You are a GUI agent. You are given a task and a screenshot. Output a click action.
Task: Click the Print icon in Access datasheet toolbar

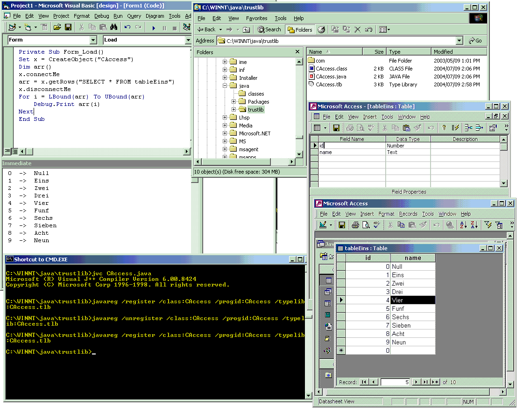[x=355, y=225]
